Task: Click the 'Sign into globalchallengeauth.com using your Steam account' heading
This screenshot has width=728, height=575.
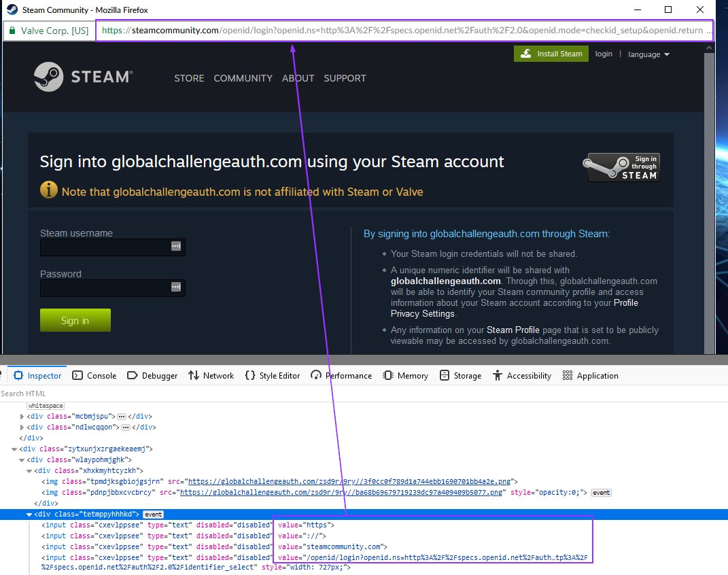Action: click(272, 162)
